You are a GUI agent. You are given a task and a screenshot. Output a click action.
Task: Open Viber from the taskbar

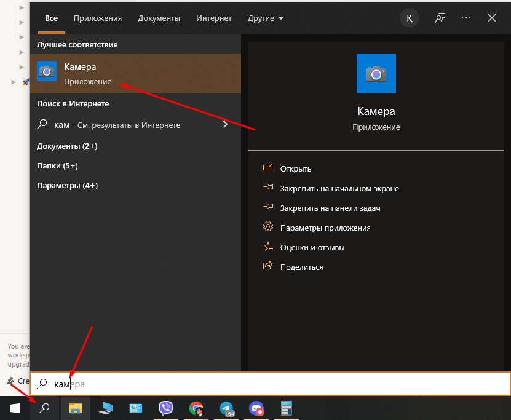(x=166, y=408)
